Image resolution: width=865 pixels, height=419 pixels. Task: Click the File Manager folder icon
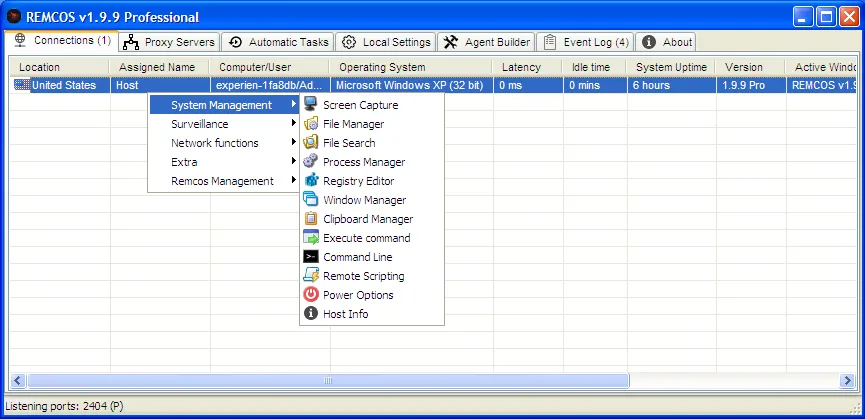(311, 123)
